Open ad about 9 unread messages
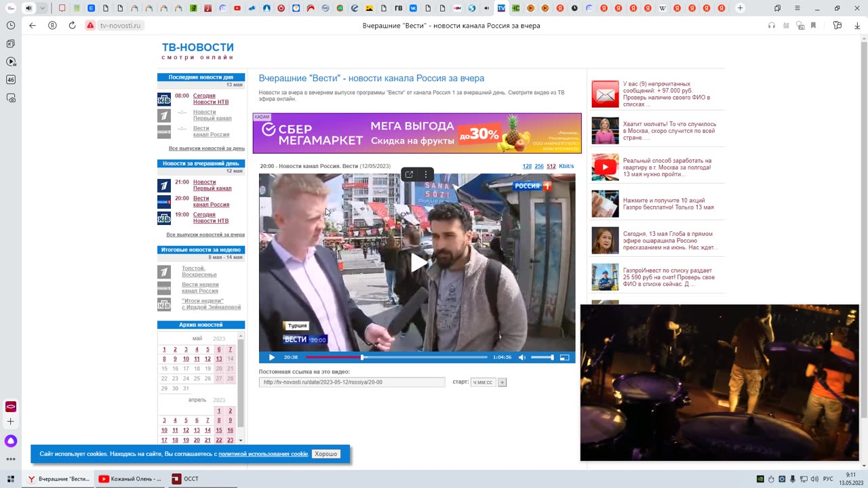 658,94
